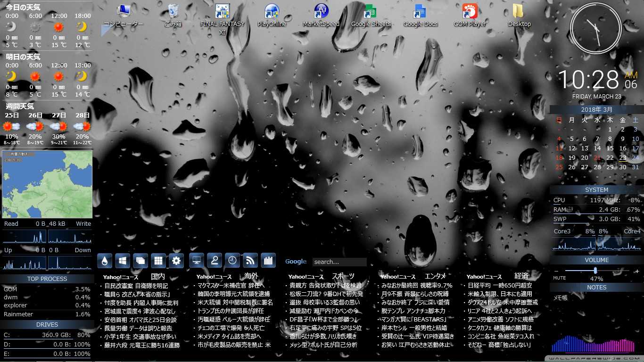Select day 23 in the March calendar

622,157
